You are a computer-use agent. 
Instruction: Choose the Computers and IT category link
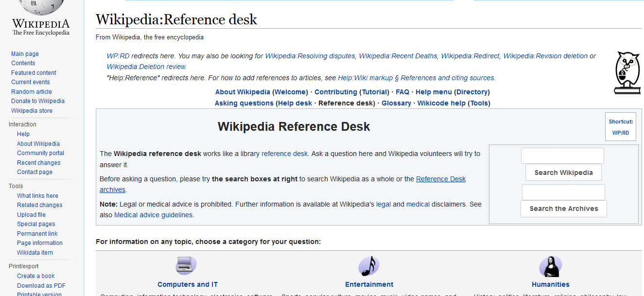188,284
